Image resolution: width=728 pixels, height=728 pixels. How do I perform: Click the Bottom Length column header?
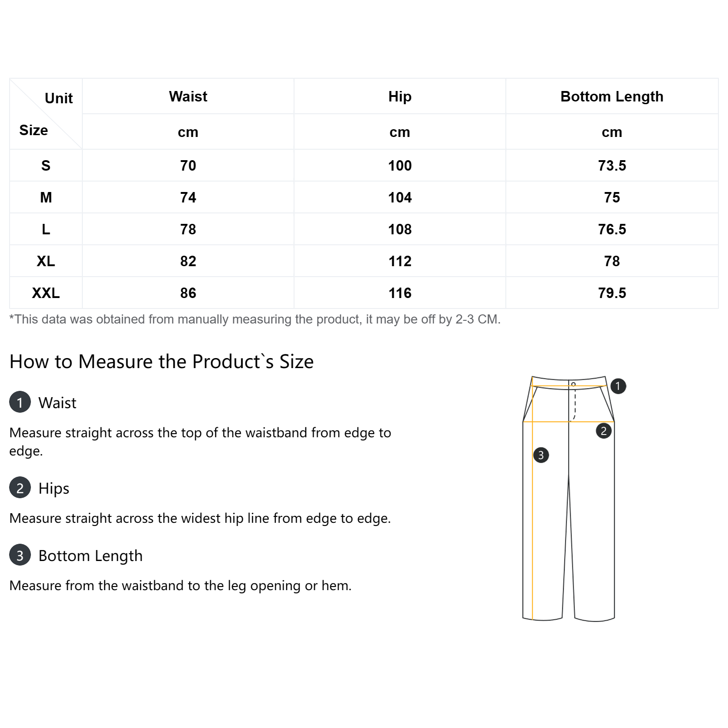[612, 96]
